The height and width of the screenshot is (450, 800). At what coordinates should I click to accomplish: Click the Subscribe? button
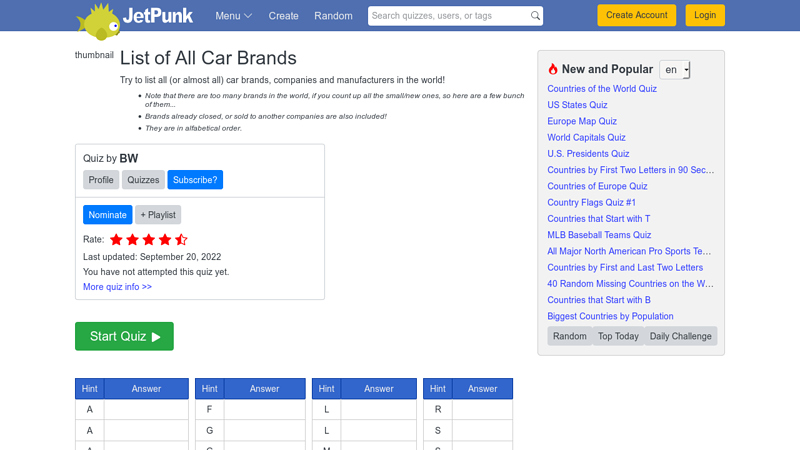point(195,180)
